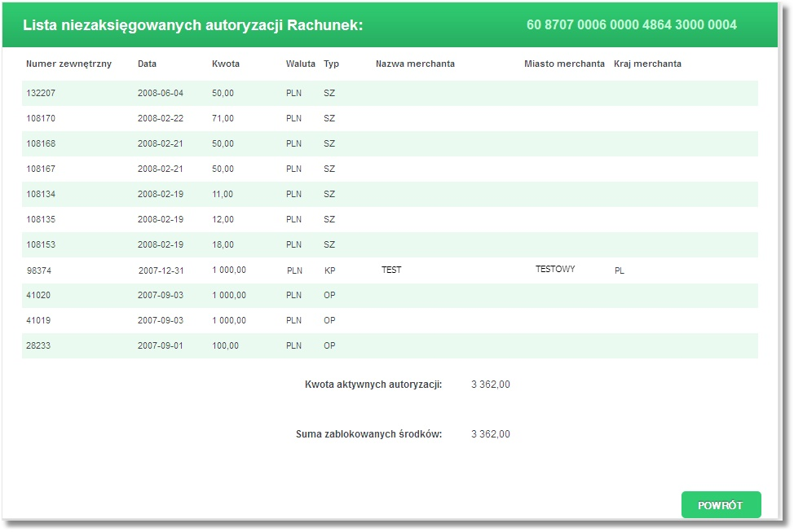Select authorization number 108167
794x532 pixels.
41,169
